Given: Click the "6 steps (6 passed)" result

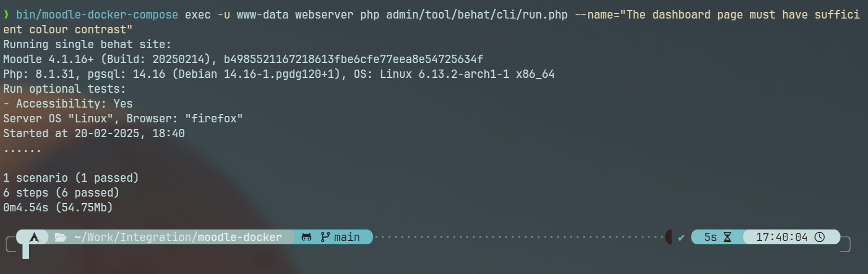Looking at the screenshot, I should (61, 193).
